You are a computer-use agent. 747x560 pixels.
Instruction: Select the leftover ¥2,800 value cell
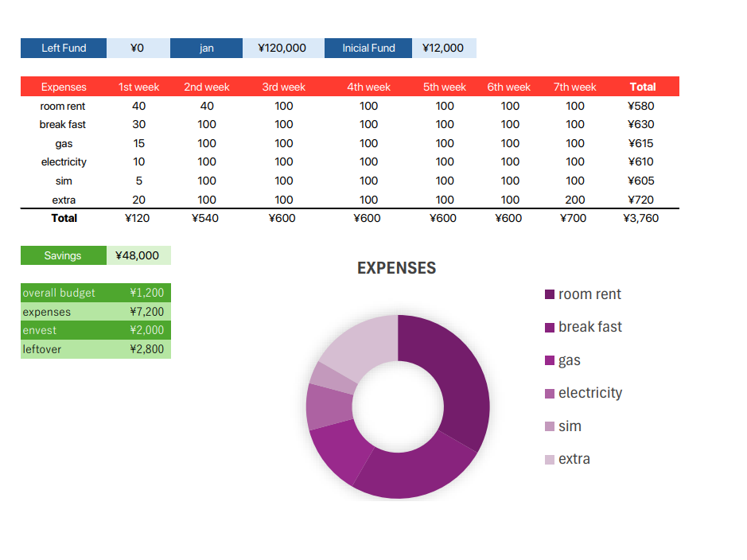(x=146, y=349)
